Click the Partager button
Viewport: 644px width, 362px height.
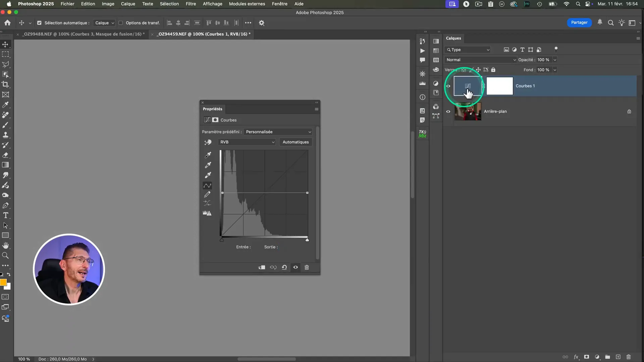point(579,22)
